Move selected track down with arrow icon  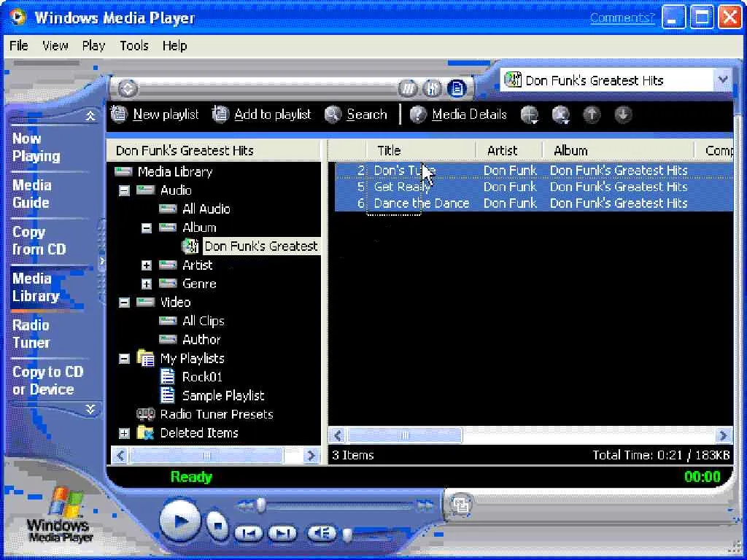coord(623,114)
